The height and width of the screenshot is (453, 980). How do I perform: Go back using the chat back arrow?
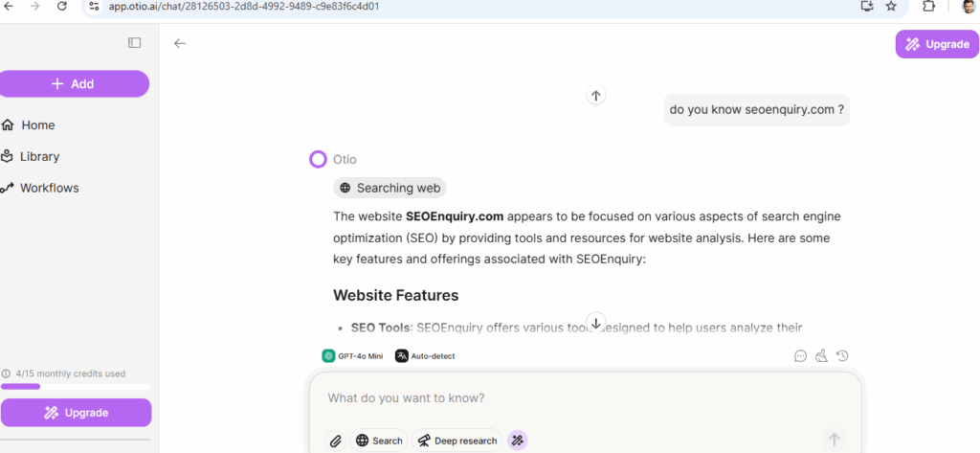pyautogui.click(x=180, y=43)
